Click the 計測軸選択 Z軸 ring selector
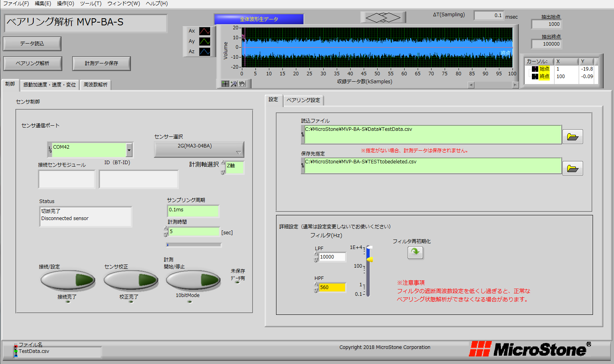This screenshot has width=614, height=364. 235,167
